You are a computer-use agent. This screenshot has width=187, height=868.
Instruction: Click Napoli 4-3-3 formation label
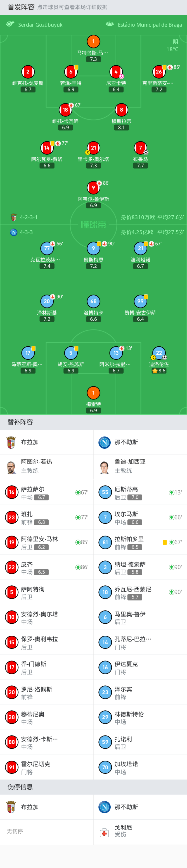(x=26, y=232)
